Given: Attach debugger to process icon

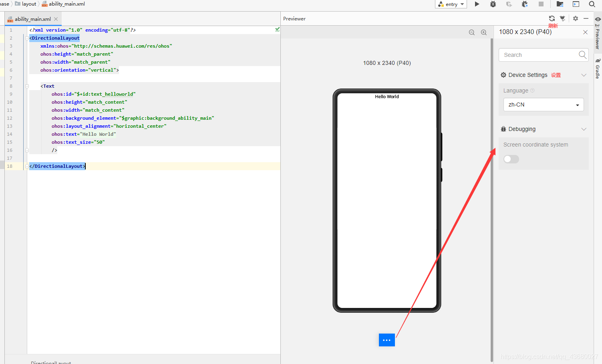Looking at the screenshot, I should (525, 4).
